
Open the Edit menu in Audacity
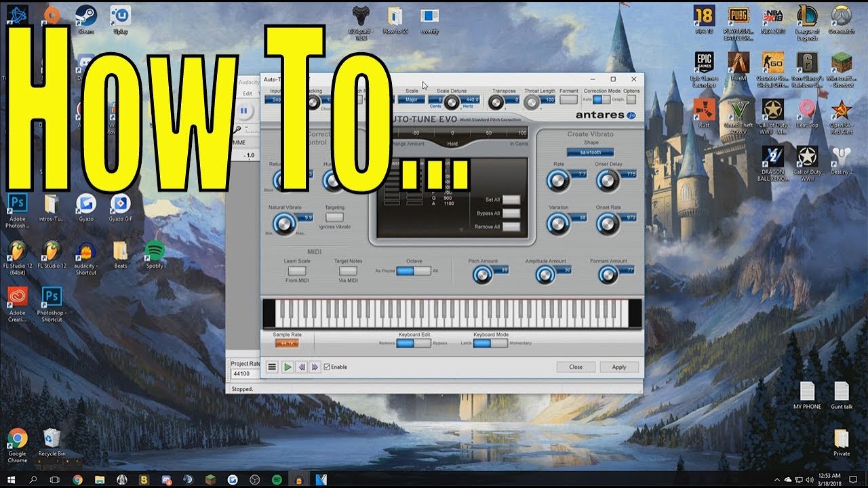(248, 94)
